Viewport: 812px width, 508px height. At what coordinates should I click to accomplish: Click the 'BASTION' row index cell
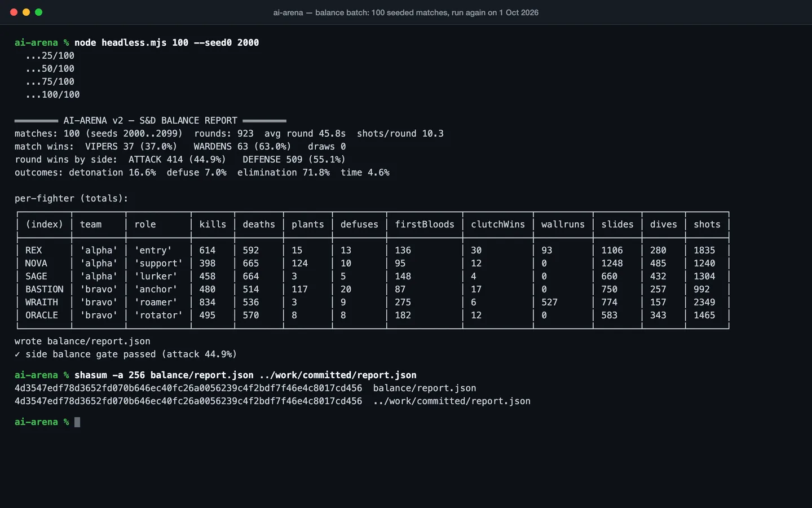44,289
